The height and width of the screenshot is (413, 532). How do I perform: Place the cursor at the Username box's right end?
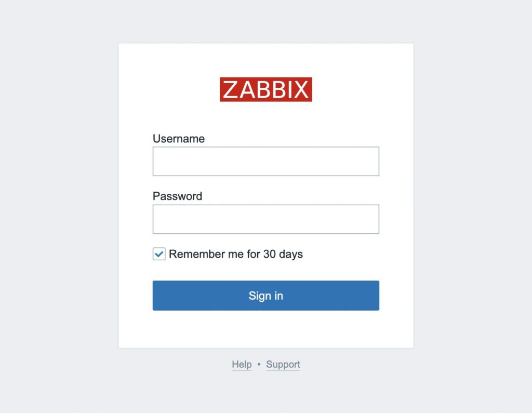click(x=375, y=161)
